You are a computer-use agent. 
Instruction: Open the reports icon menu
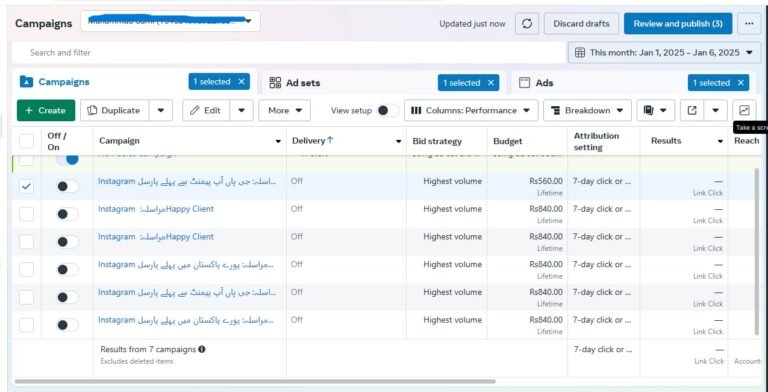tap(655, 110)
